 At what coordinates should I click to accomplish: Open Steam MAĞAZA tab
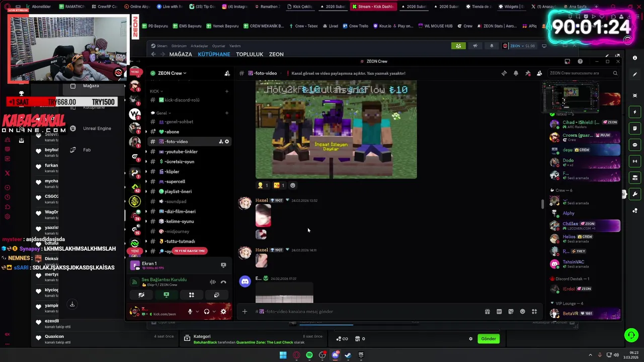181,54
